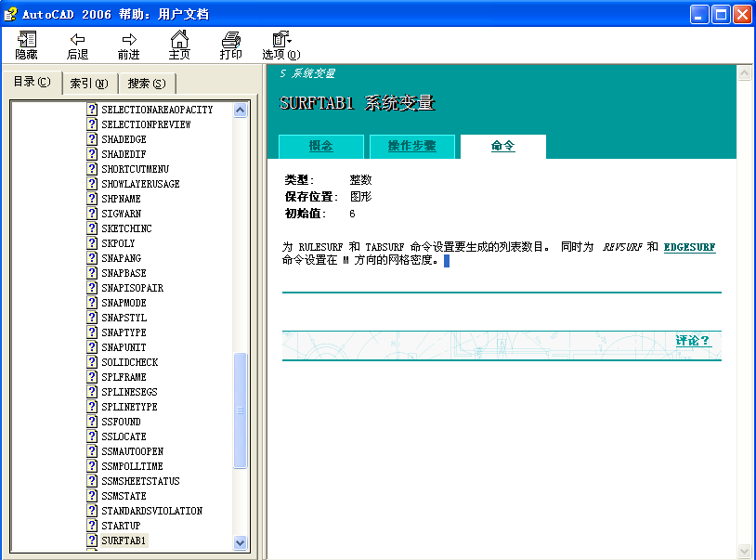Switch to the 目录 (Contents) tab
The width and height of the screenshot is (756, 560).
coord(32,82)
